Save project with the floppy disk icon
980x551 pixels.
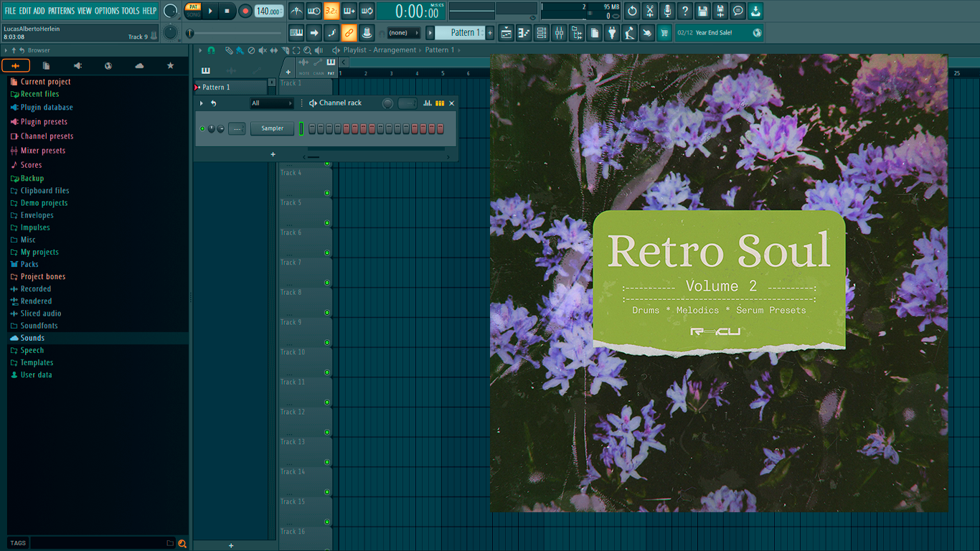pyautogui.click(x=702, y=11)
